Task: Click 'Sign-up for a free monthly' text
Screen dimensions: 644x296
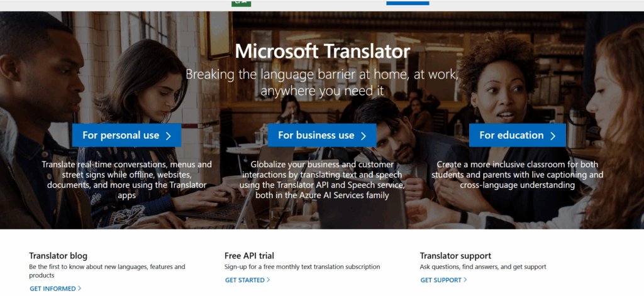Action: click(303, 267)
